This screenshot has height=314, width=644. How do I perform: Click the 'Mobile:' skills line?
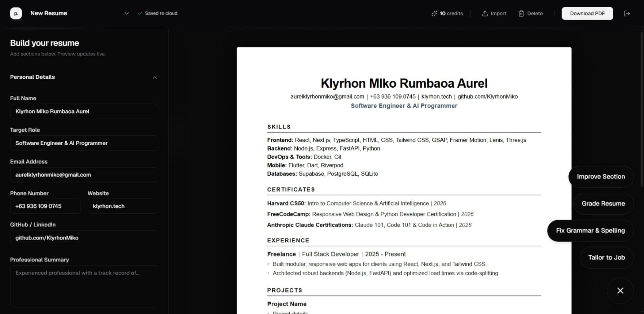[305, 165]
